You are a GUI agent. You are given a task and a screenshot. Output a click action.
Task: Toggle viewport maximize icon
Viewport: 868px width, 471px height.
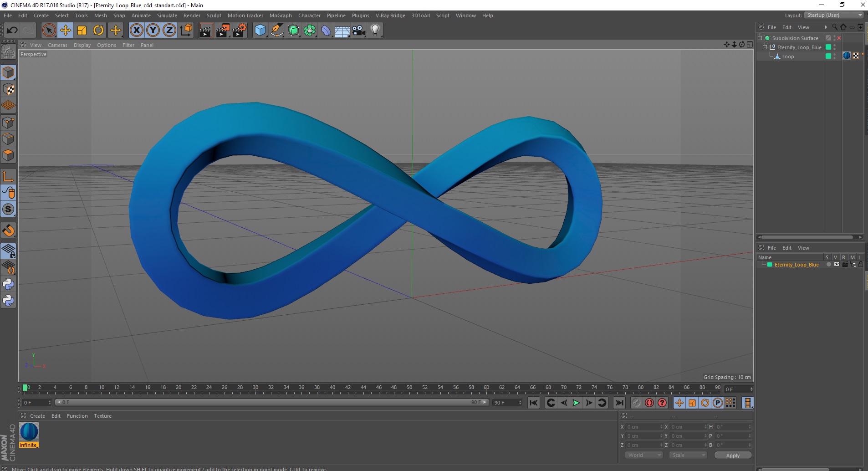pos(750,45)
